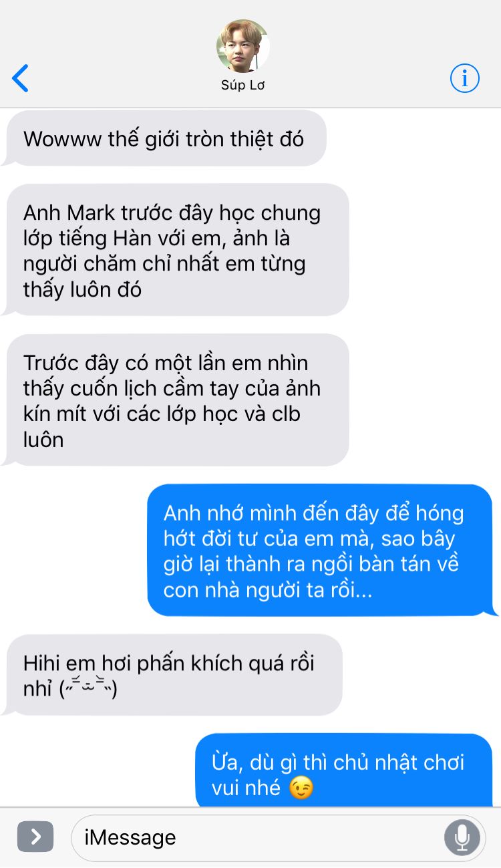Tap the 'Trước đây có một lần' message
501x868 pixels.
click(x=175, y=400)
